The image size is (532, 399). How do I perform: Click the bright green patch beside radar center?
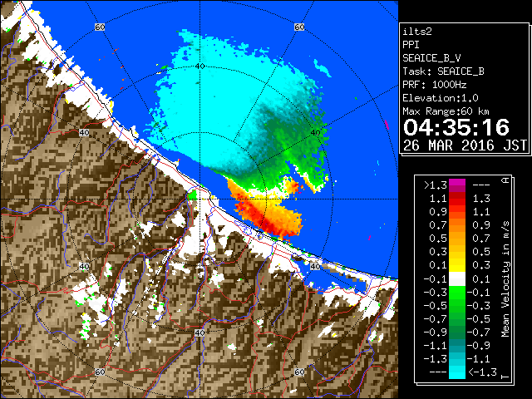(192, 195)
